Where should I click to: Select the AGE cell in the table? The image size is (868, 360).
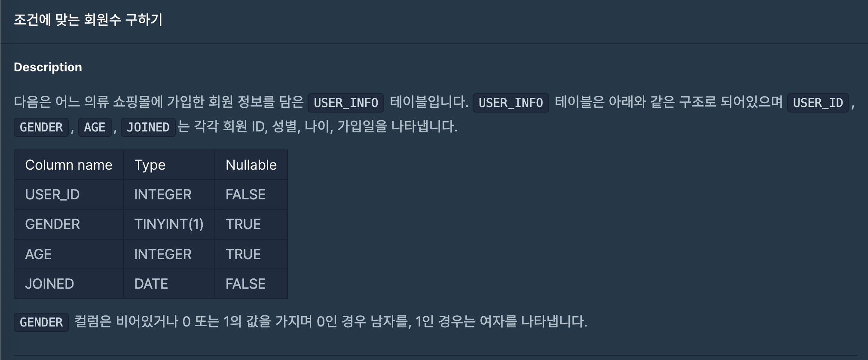(x=38, y=254)
